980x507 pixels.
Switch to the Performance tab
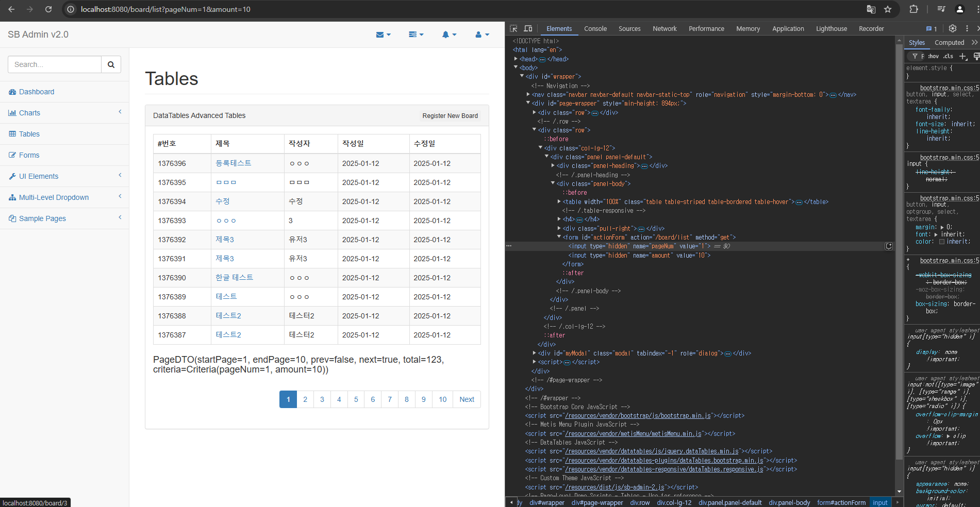pyautogui.click(x=706, y=29)
